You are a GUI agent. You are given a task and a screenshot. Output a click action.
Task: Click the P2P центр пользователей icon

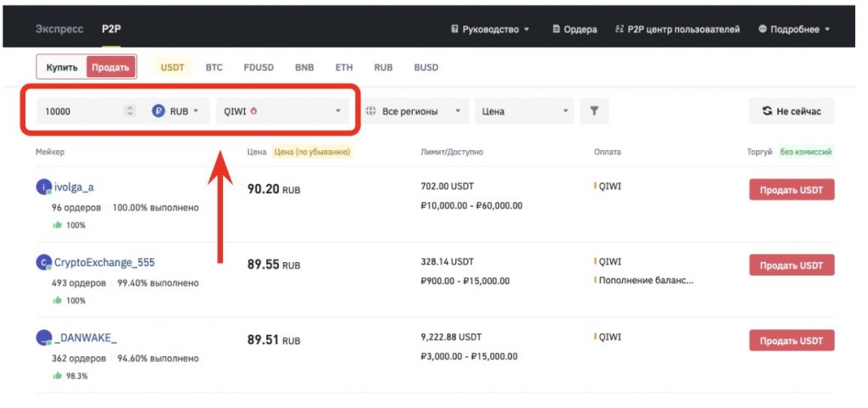pos(620,30)
